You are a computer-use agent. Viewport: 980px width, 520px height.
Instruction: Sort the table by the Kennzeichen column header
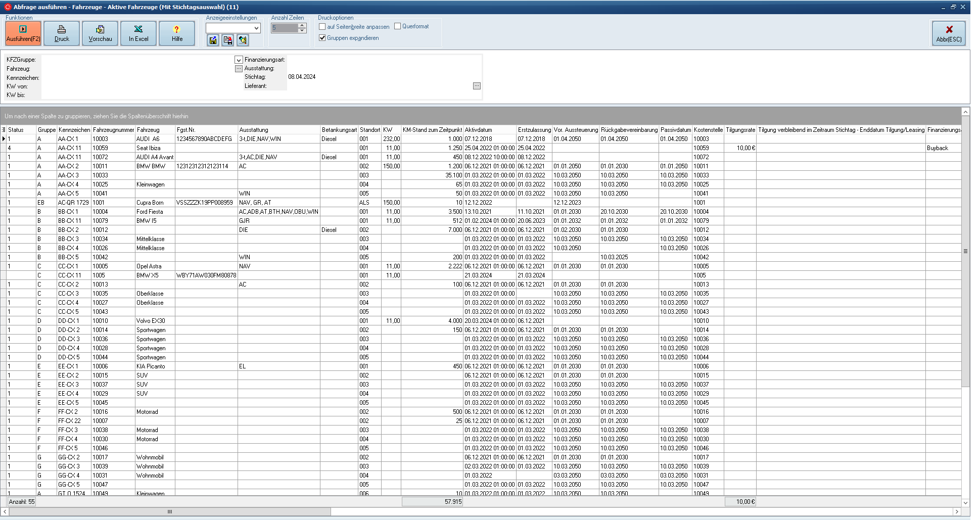pos(74,130)
